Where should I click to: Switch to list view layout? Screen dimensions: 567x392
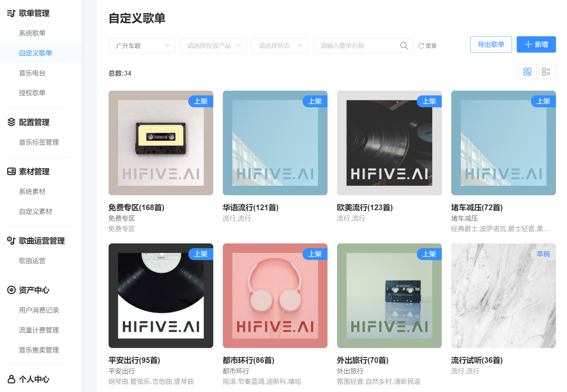546,71
